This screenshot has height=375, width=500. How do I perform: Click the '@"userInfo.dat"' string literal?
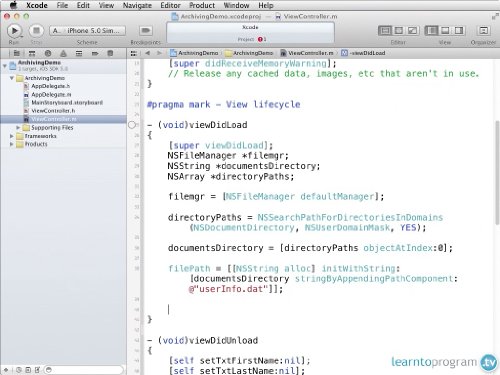(228, 289)
